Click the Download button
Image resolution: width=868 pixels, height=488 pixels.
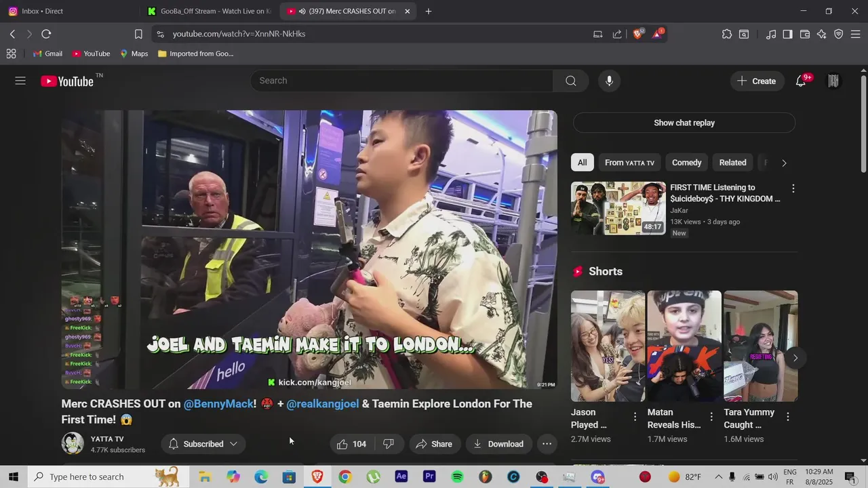(x=498, y=444)
